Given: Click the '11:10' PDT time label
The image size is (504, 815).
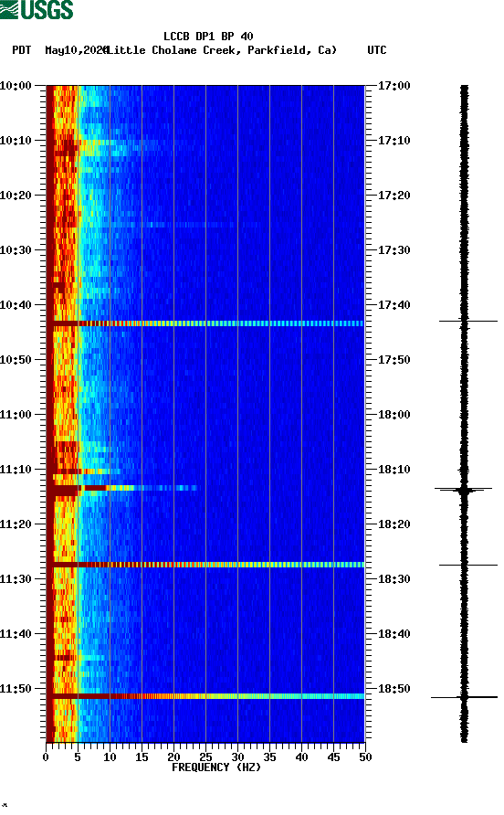Looking at the screenshot, I should 16,470.
